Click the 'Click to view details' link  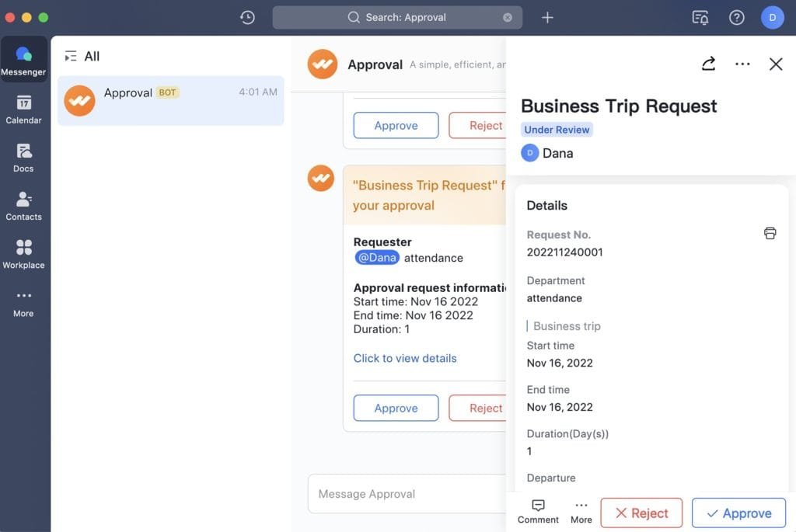405,358
